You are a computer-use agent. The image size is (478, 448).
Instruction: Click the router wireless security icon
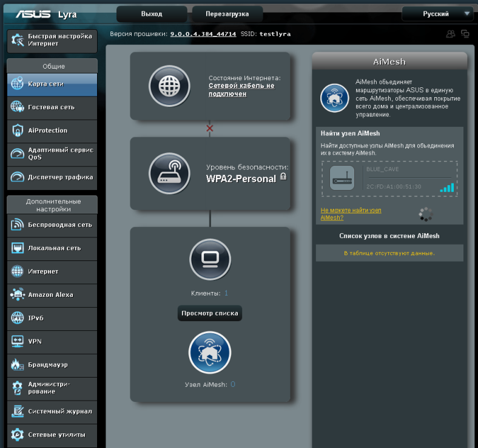click(169, 174)
